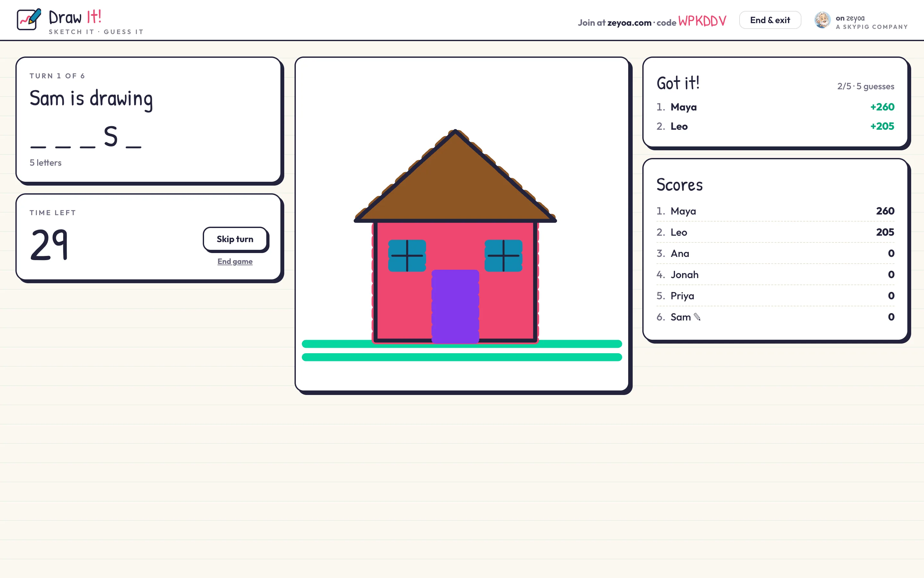Click the End game link

tap(235, 261)
